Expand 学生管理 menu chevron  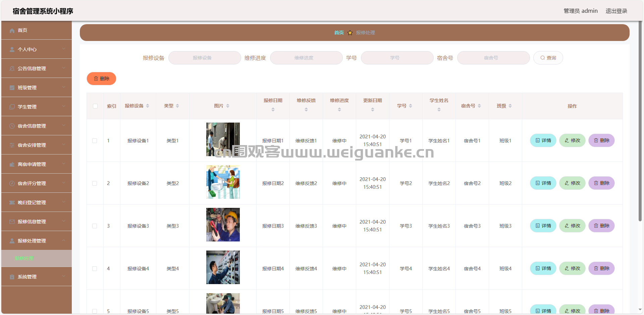pyautogui.click(x=64, y=106)
